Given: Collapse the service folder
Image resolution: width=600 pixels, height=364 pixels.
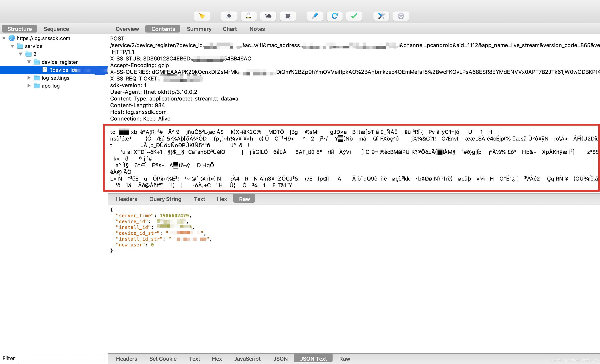Looking at the screenshot, I should (x=13, y=46).
